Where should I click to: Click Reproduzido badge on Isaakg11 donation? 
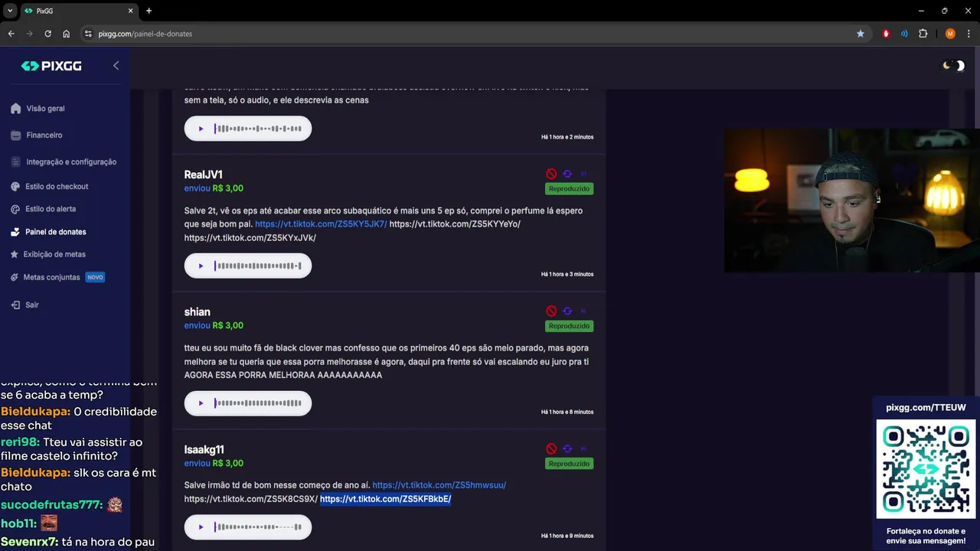click(569, 464)
